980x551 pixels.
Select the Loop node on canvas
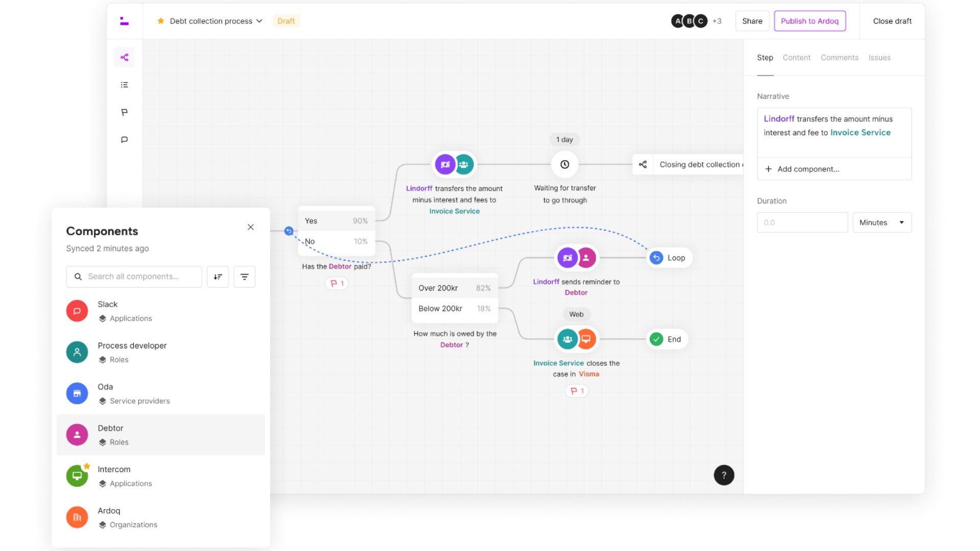coord(669,258)
